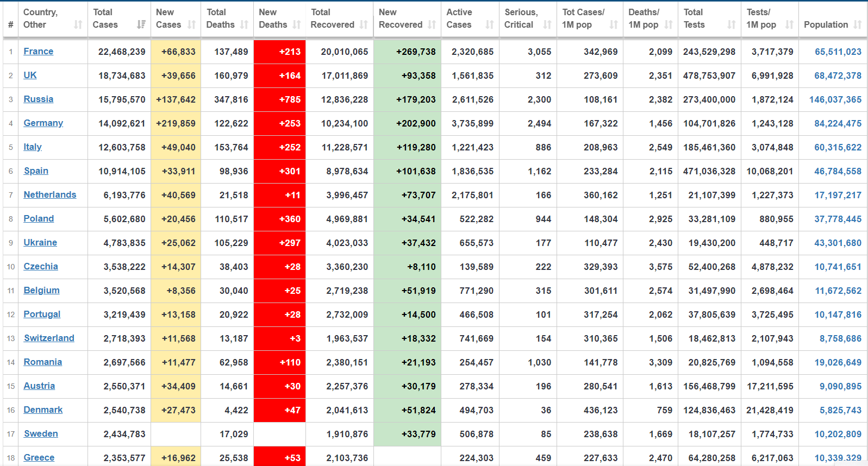
Task: Open the Greece country link
Action: coord(39,457)
